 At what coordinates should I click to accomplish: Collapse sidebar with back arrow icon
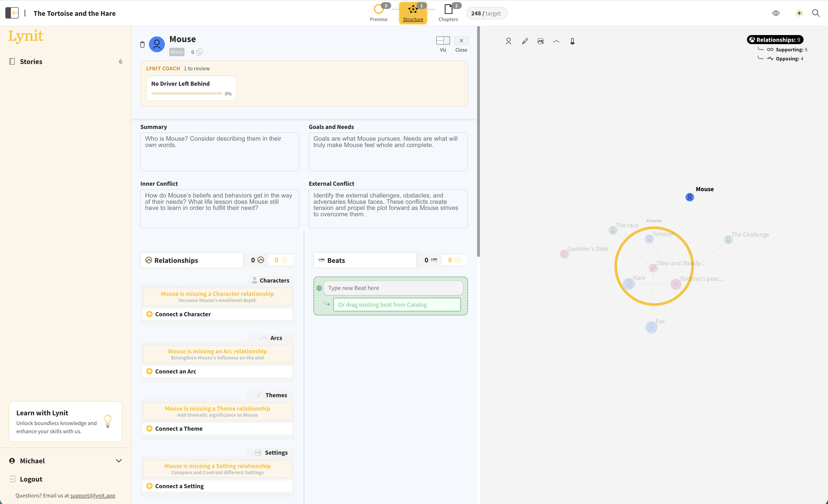coord(12,13)
